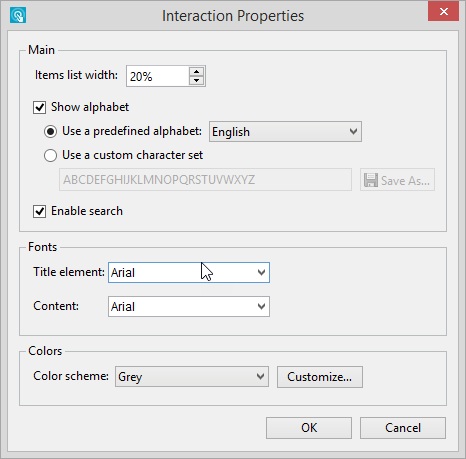Click the Save As floppy disk icon
Screen dimensions: 466x459
[371, 180]
